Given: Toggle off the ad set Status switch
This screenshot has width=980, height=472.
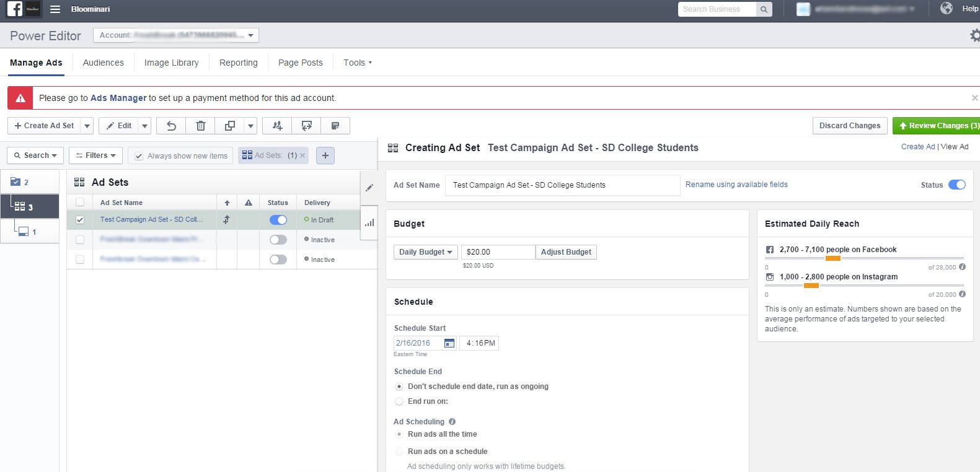Looking at the screenshot, I should point(956,185).
